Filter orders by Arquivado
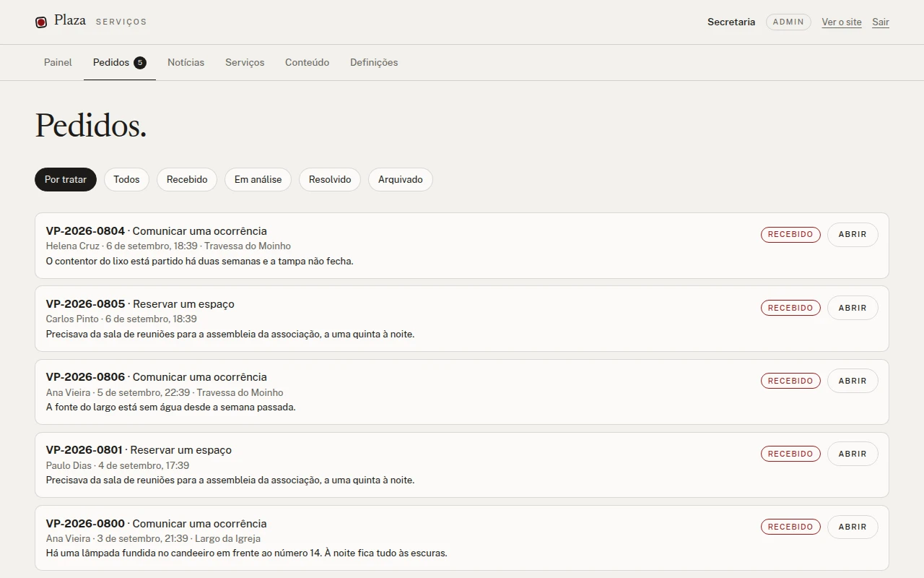The image size is (924, 578). (x=401, y=179)
